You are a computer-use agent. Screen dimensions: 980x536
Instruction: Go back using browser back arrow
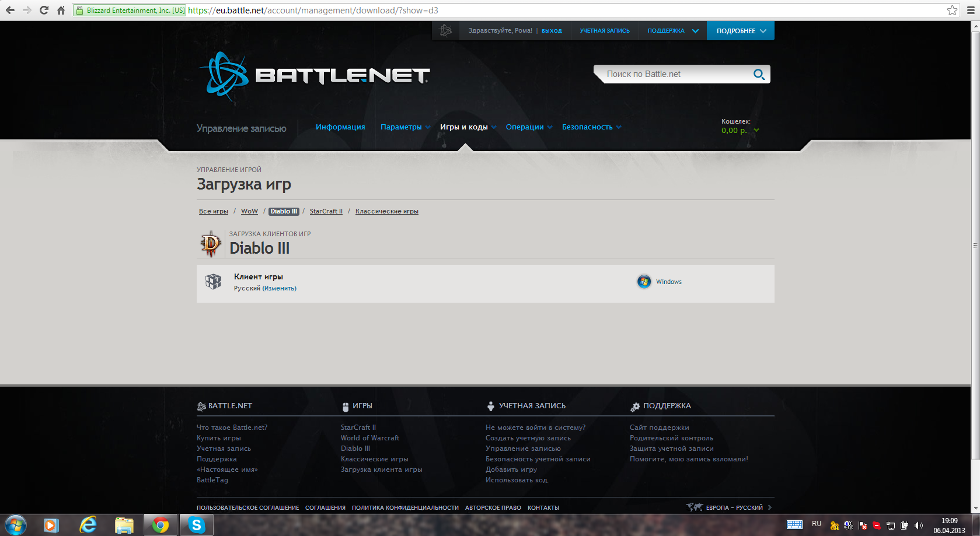[10, 10]
